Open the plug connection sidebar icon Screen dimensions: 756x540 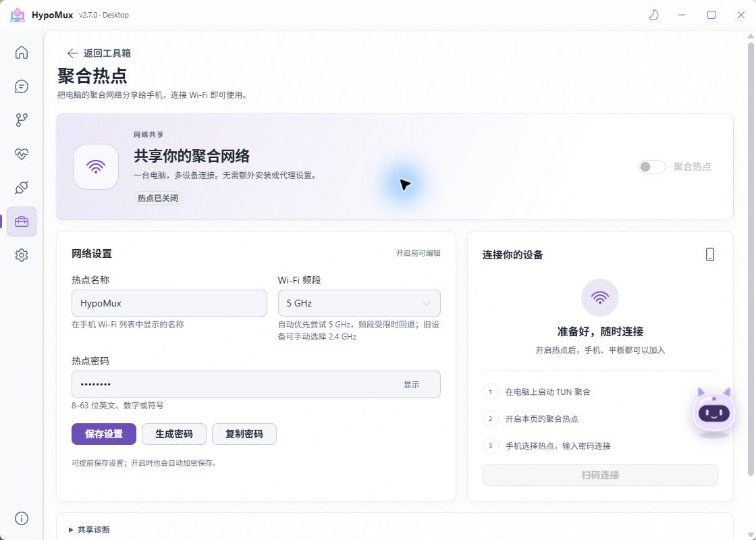[21, 188]
